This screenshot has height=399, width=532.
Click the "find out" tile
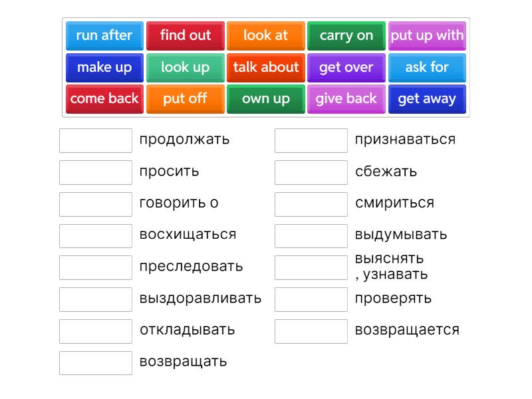pos(185,36)
